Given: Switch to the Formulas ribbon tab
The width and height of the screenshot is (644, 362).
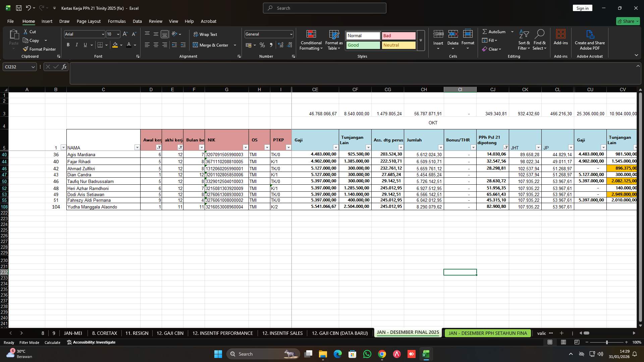Looking at the screenshot, I should point(116,21).
